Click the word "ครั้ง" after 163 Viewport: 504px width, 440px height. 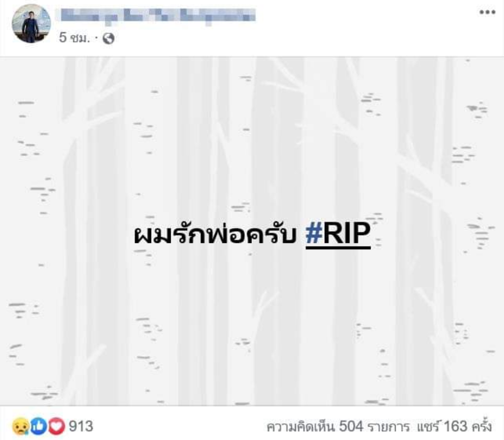tap(482, 427)
